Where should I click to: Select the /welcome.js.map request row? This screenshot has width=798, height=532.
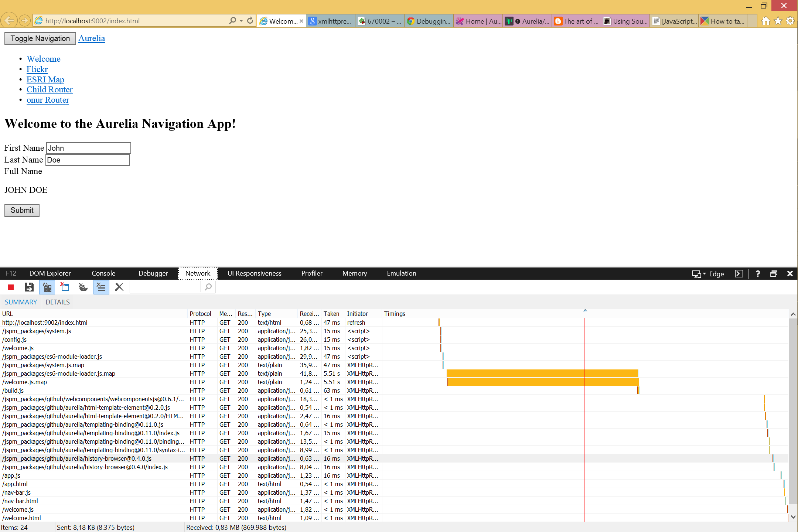click(394, 382)
